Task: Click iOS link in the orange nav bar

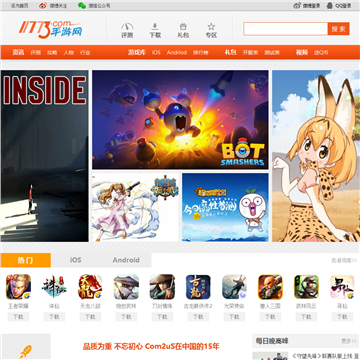Action: click(x=156, y=53)
